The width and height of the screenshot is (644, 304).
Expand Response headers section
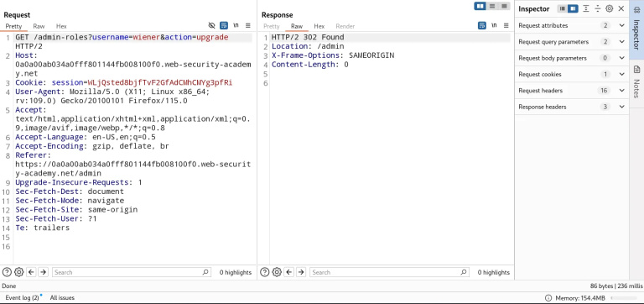[x=572, y=107]
